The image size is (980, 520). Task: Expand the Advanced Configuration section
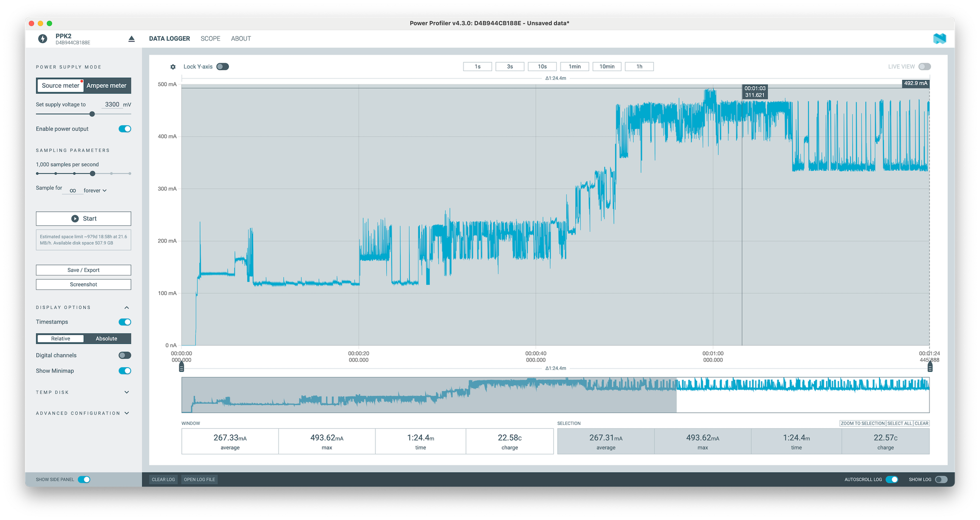[127, 413]
